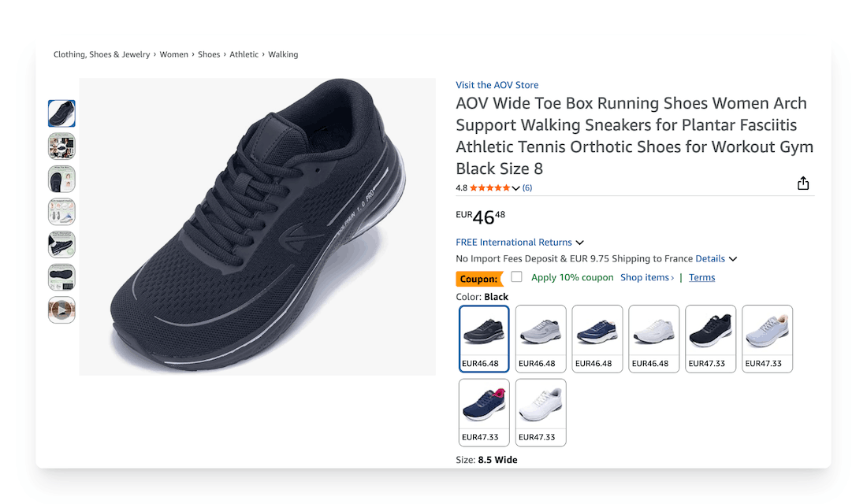
Task: Click the main black shoe image
Action: (x=258, y=226)
